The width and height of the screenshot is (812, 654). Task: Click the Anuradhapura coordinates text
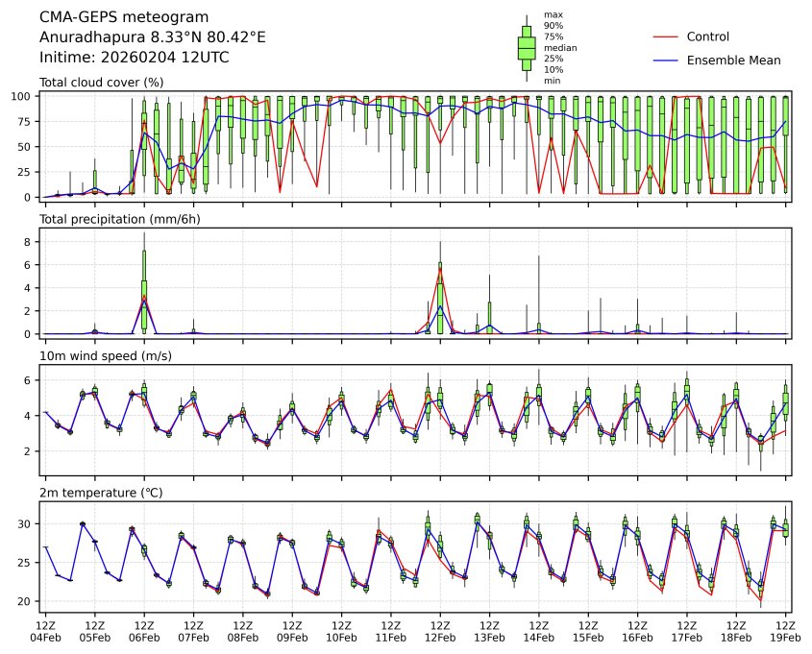tap(153, 37)
